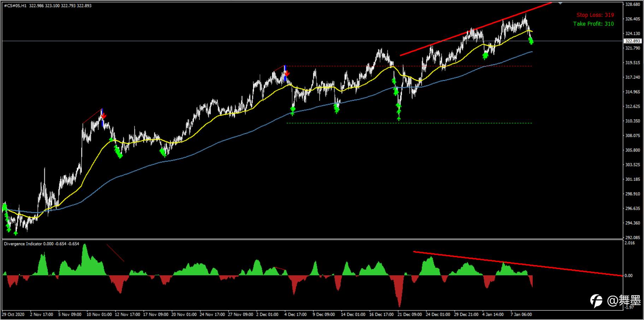Click the 321.790 price axis label

[x=633, y=48]
